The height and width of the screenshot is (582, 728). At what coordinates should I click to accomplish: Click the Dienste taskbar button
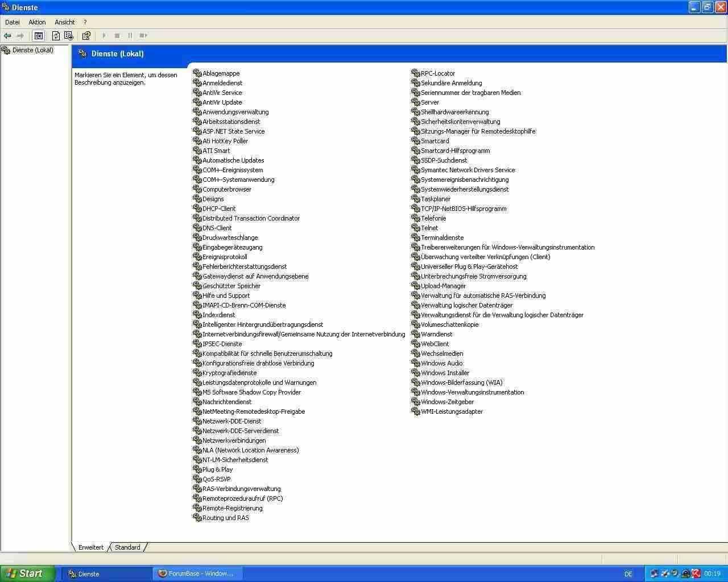coord(106,573)
